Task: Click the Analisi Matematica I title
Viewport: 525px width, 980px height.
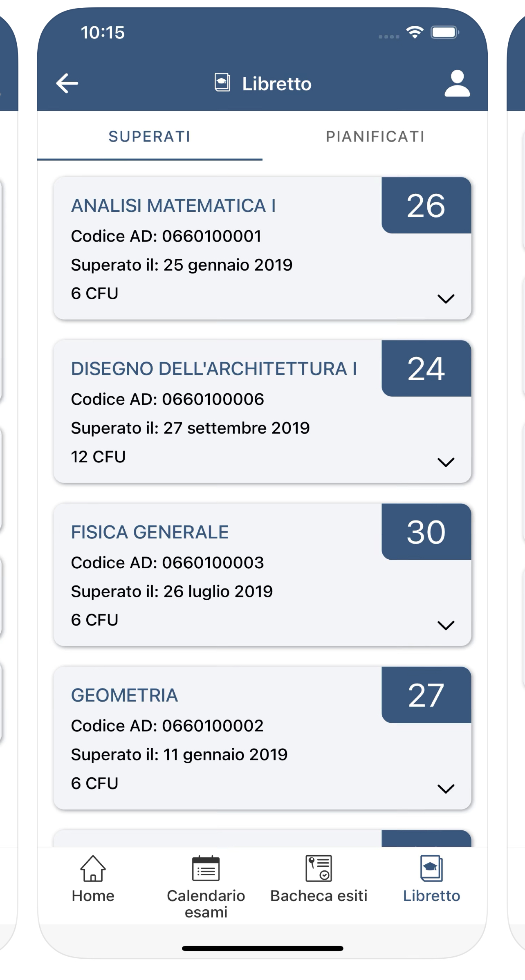Action: click(173, 206)
